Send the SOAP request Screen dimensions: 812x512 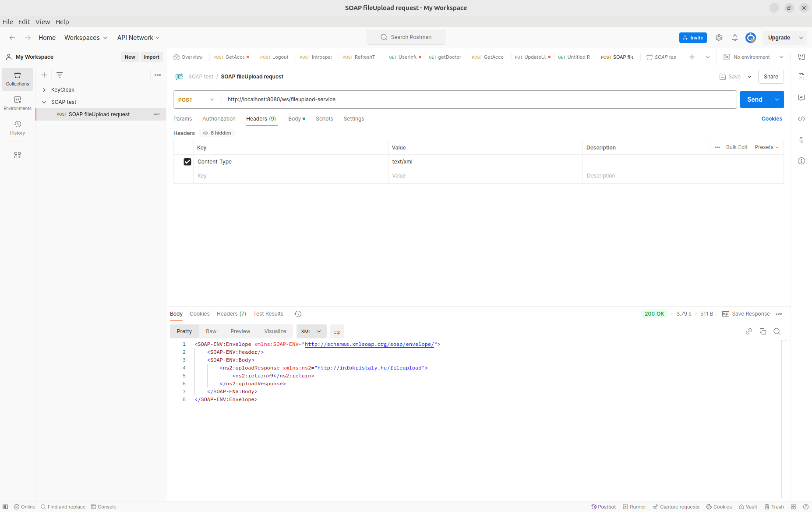click(x=755, y=100)
